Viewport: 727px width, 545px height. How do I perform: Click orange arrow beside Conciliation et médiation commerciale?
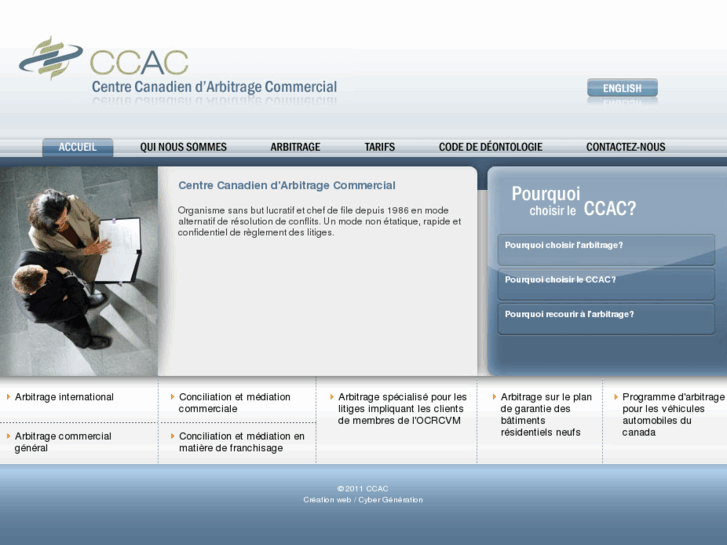coord(172,397)
